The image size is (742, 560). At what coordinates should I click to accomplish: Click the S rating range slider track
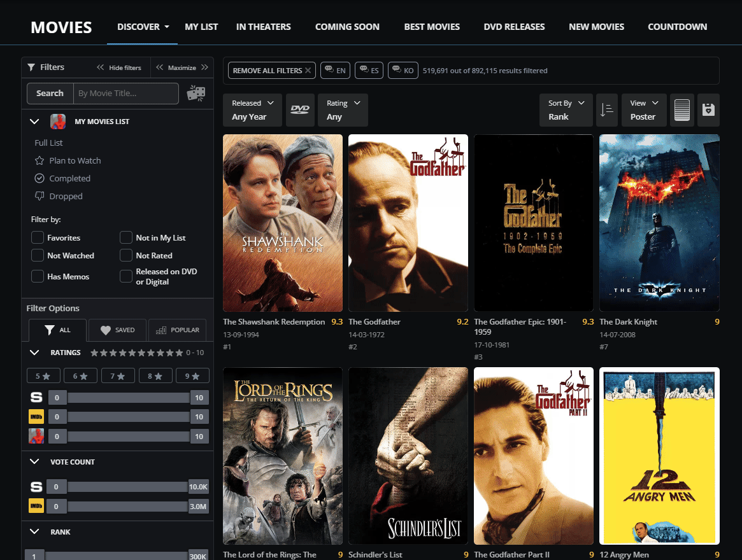(x=128, y=397)
